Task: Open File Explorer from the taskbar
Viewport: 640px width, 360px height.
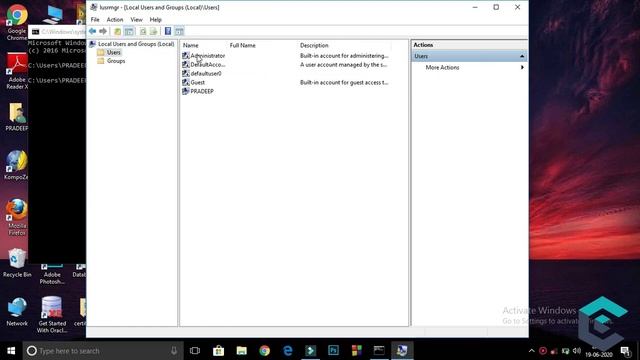Action: tap(242, 351)
